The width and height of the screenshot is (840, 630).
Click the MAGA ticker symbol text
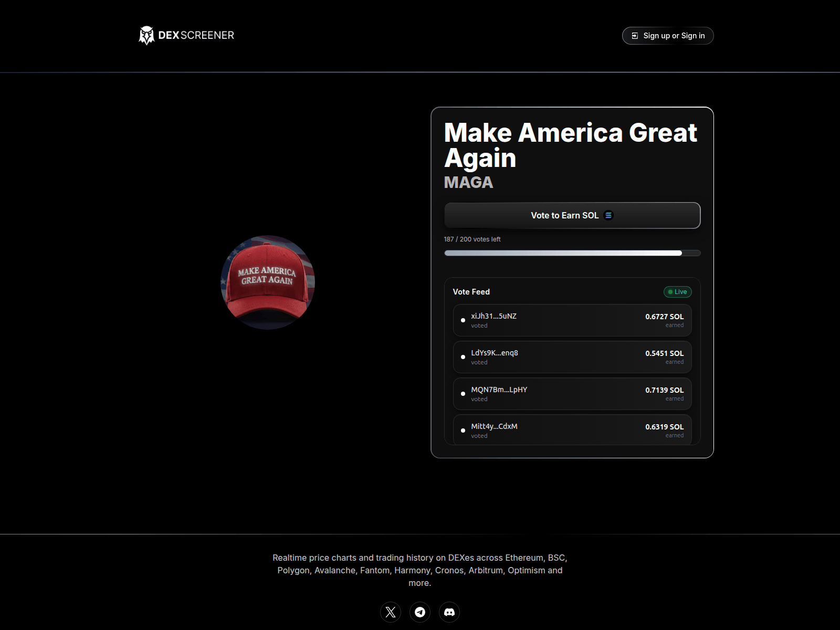tap(469, 183)
